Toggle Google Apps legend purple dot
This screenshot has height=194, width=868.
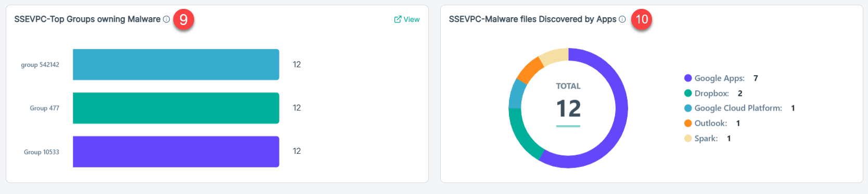(x=688, y=78)
